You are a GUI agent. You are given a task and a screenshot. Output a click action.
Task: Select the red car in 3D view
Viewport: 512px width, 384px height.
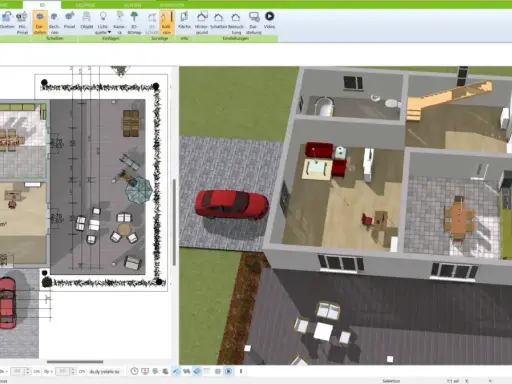point(232,205)
